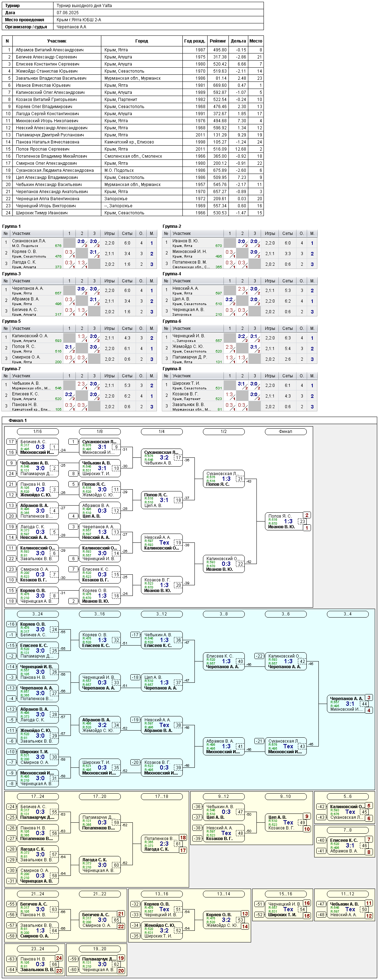Click the "Место" column header
This screenshot has width=379, height=980.
[256, 41]
